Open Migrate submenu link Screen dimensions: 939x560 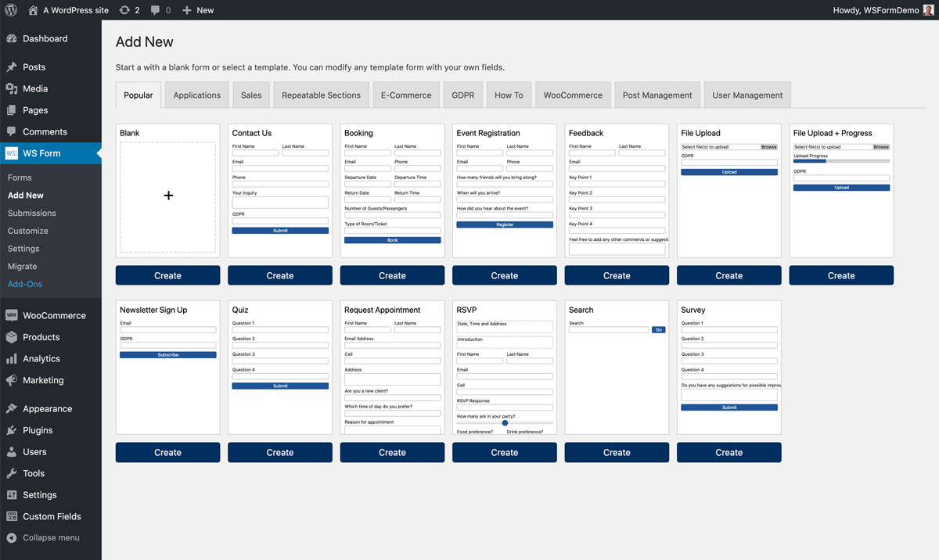(x=23, y=266)
